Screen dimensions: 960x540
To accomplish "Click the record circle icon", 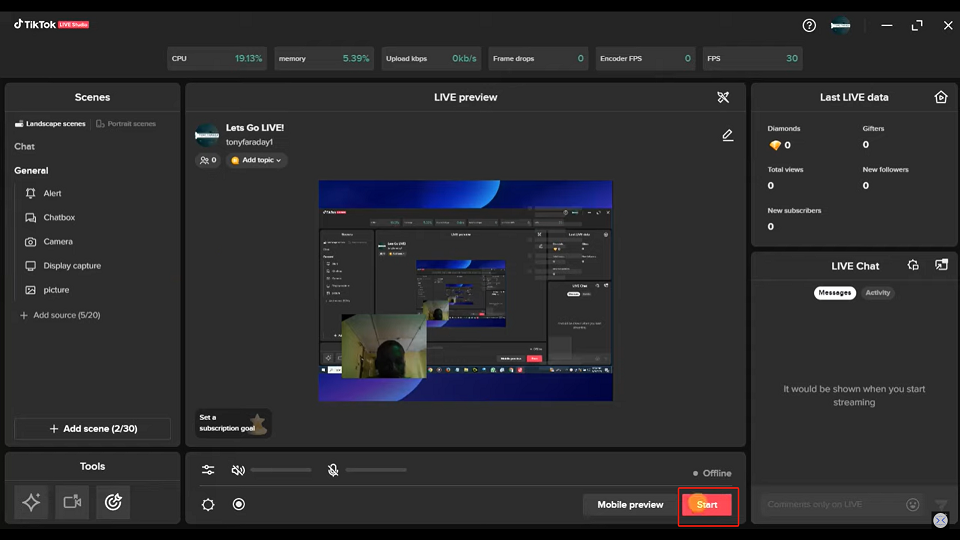I will (x=239, y=504).
